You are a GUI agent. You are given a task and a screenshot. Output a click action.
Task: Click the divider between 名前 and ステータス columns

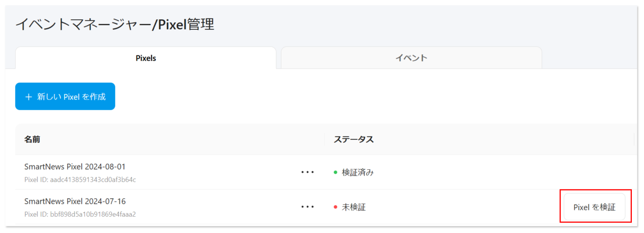click(x=325, y=139)
